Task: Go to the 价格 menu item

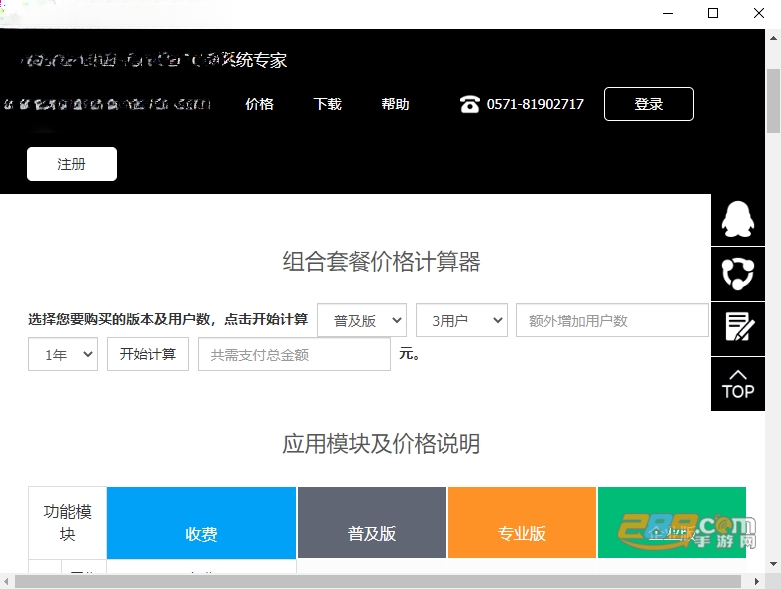Action: coord(260,104)
